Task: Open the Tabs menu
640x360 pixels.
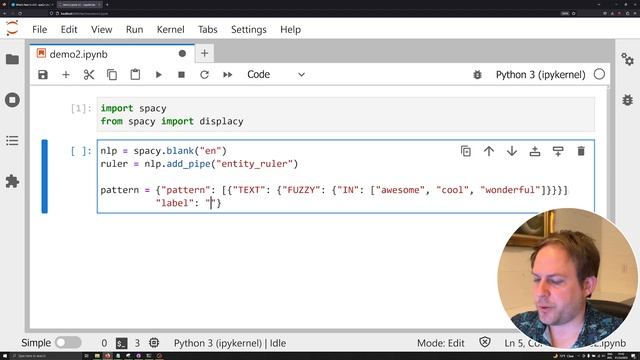Action: point(208,29)
